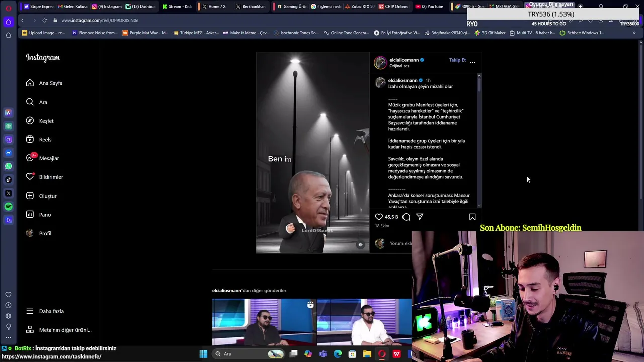Unmute the reel with speaker icon
The width and height of the screenshot is (644, 362).
(360, 245)
